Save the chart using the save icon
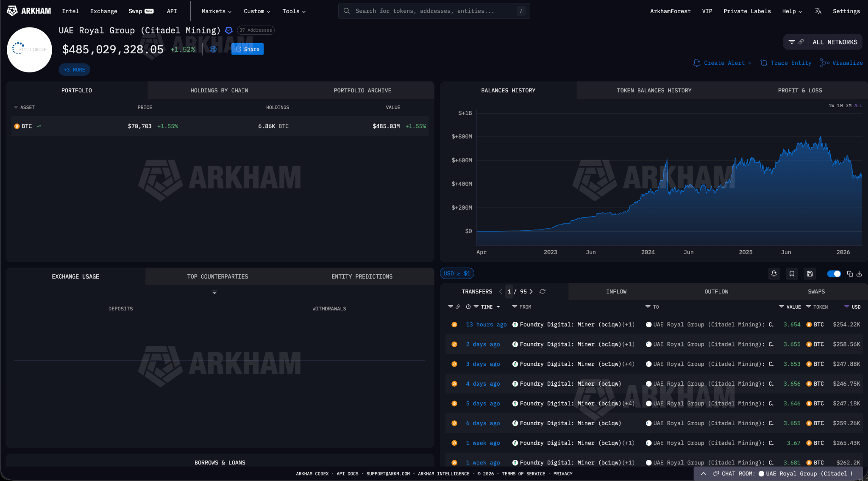 (x=810, y=274)
